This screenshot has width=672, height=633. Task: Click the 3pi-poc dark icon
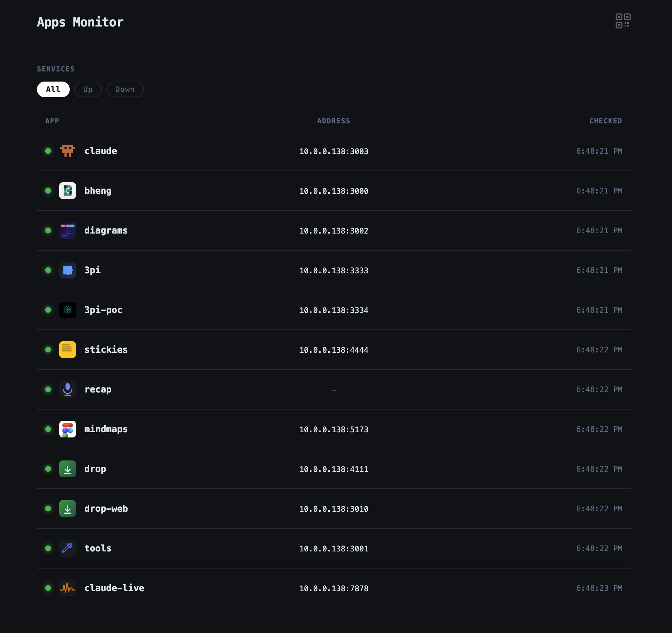(x=68, y=310)
